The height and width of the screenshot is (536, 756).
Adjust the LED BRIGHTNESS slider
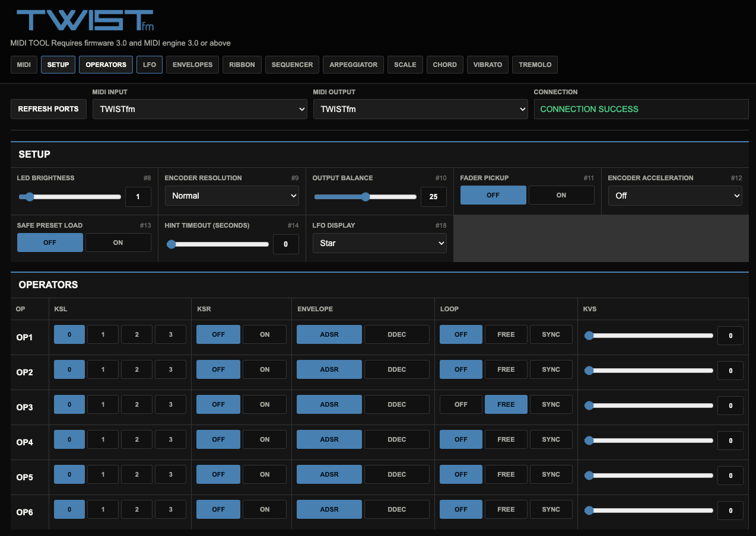click(70, 197)
